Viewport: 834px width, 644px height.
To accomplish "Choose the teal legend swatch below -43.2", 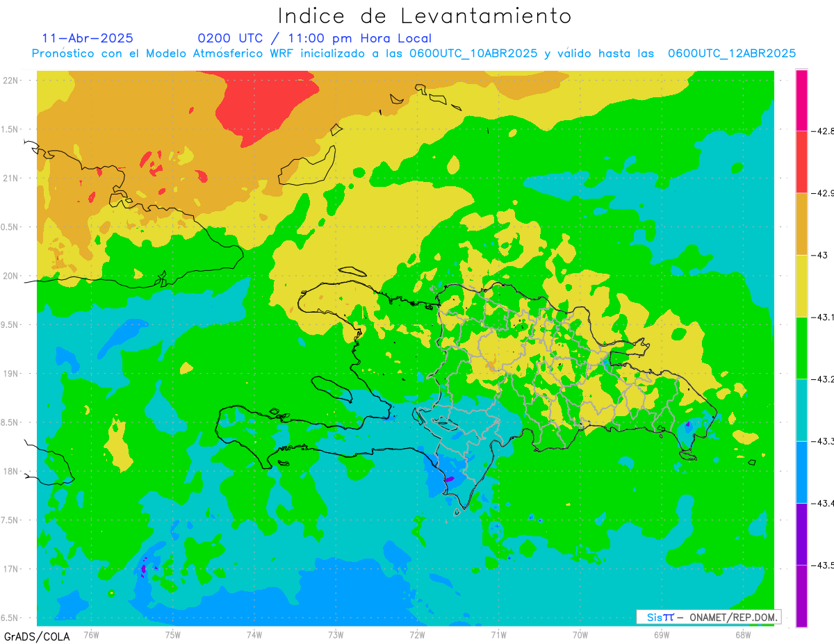I will point(801,410).
